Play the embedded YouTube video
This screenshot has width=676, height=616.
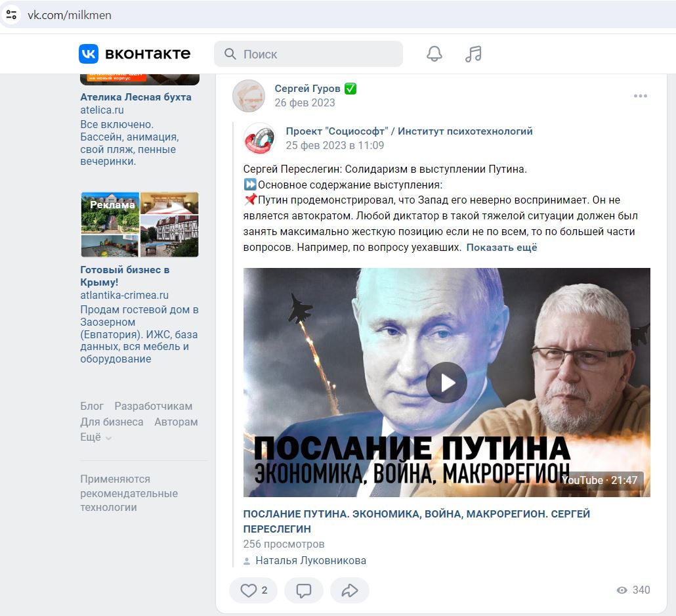(x=446, y=382)
